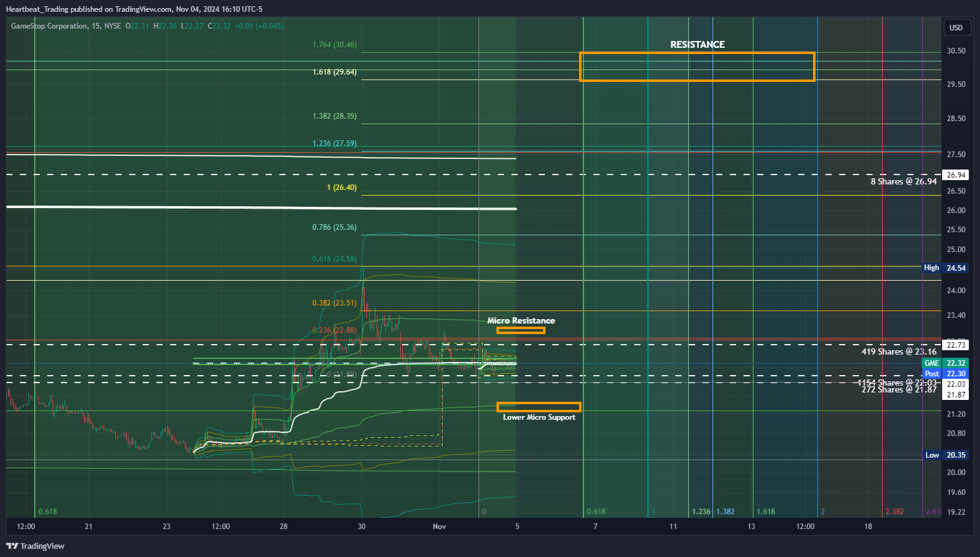This screenshot has height=557, width=980.
Task: Click the GameStop Corporation symbol title
Action: coord(50,26)
